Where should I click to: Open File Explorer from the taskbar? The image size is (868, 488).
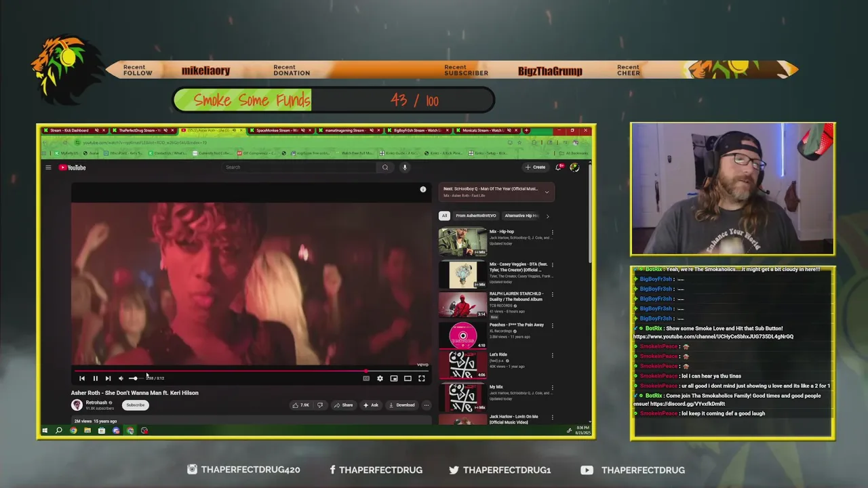pos(87,430)
